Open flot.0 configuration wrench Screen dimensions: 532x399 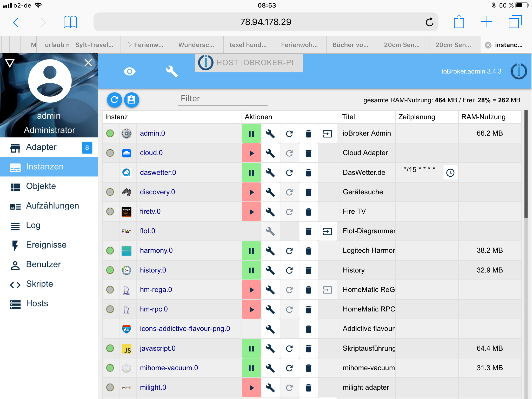[270, 231]
